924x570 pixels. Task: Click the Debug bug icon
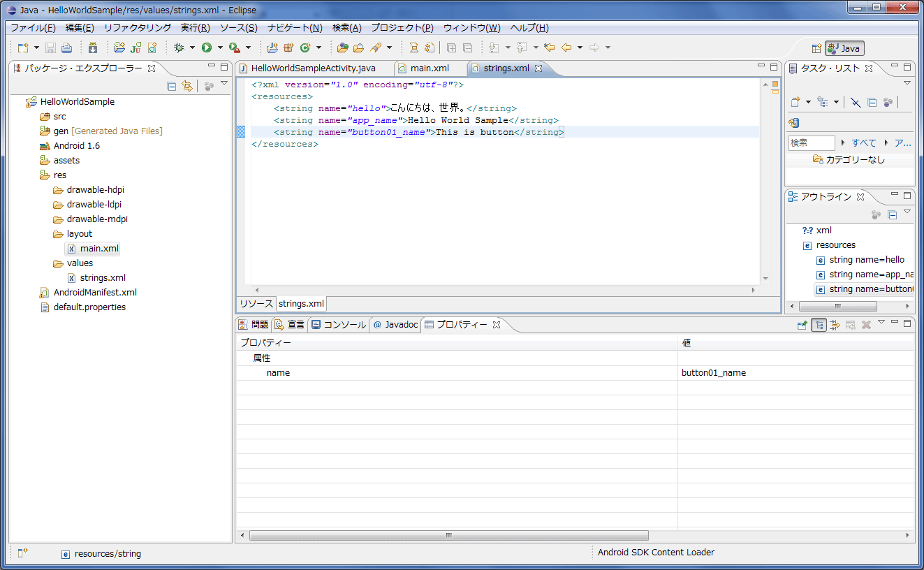(179, 47)
